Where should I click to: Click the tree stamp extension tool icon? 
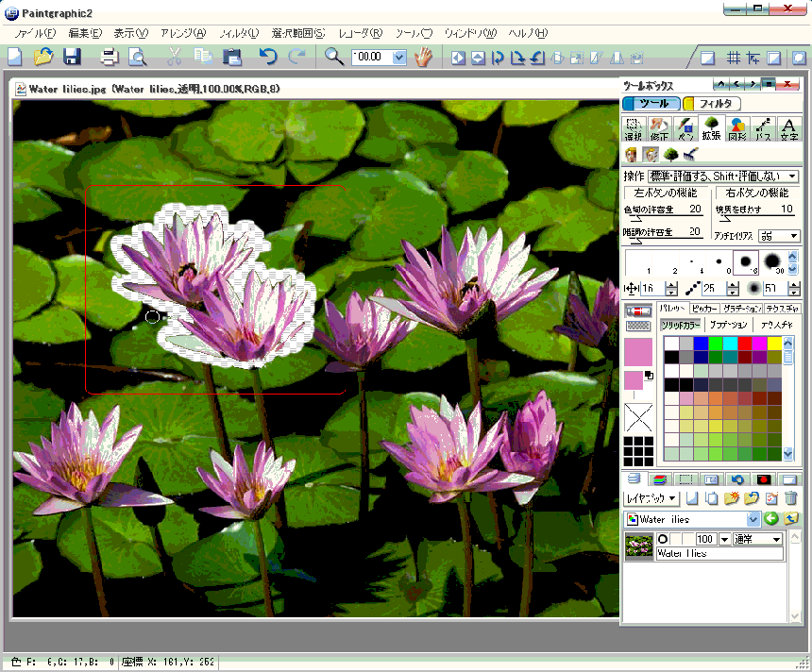point(670,154)
